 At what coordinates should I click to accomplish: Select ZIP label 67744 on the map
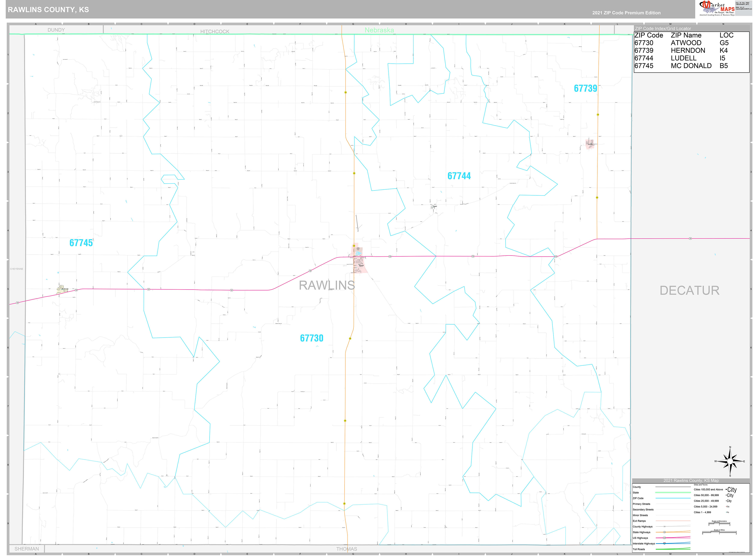[x=459, y=176]
